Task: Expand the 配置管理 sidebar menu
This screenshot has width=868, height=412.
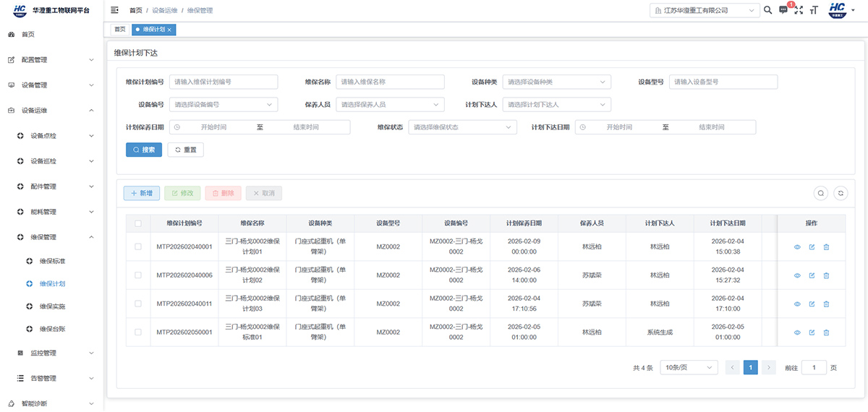Action: (x=51, y=60)
